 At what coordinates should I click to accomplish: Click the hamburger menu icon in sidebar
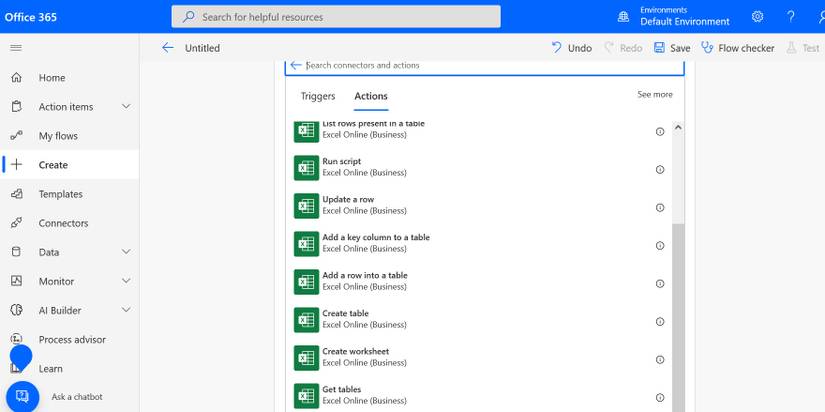[16, 48]
